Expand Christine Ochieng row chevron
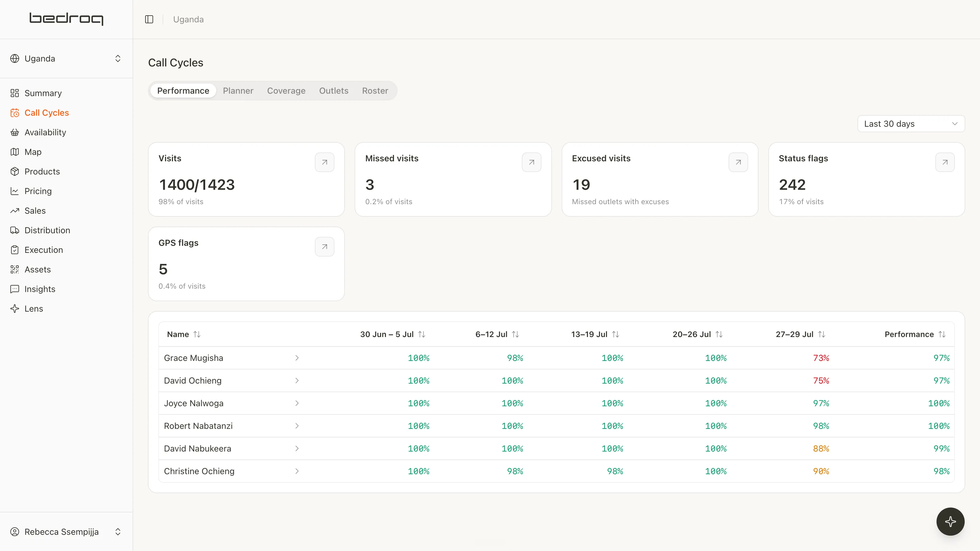Image resolution: width=980 pixels, height=551 pixels. point(297,471)
